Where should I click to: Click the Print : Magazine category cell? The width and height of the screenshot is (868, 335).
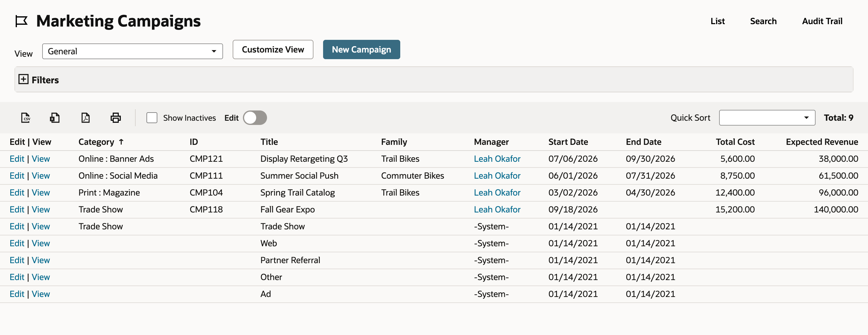coord(109,193)
